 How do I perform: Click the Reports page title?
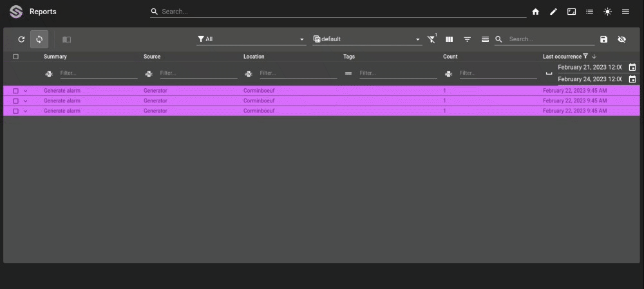coord(43,12)
